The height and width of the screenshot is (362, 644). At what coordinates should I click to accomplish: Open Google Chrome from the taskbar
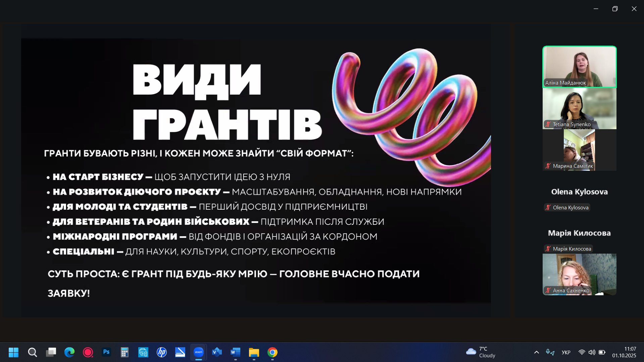coord(272,352)
